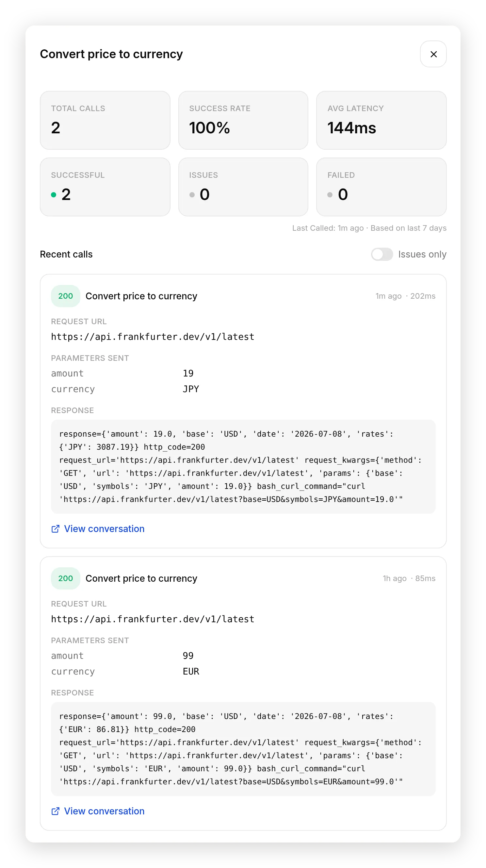Viewport: 486px width, 868px height.
Task: Select the Failed count card
Action: click(x=381, y=187)
